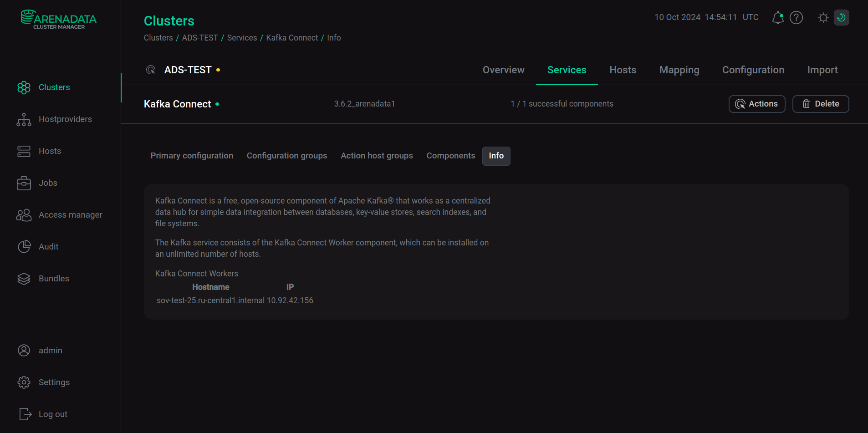
Task: Click the Clusters page title
Action: (169, 21)
